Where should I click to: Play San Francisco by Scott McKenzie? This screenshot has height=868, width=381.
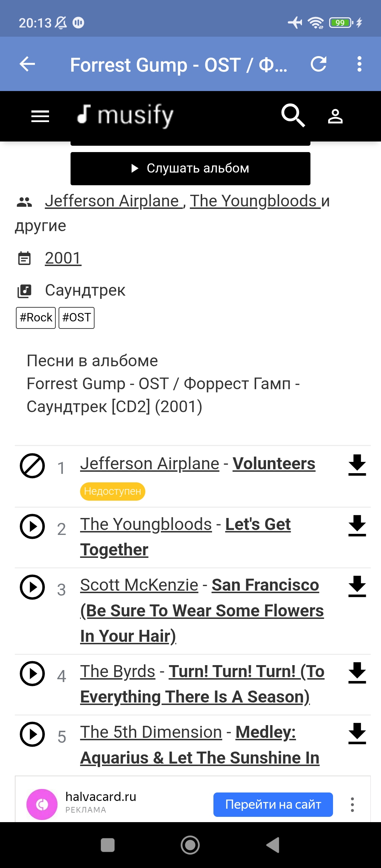point(32,587)
